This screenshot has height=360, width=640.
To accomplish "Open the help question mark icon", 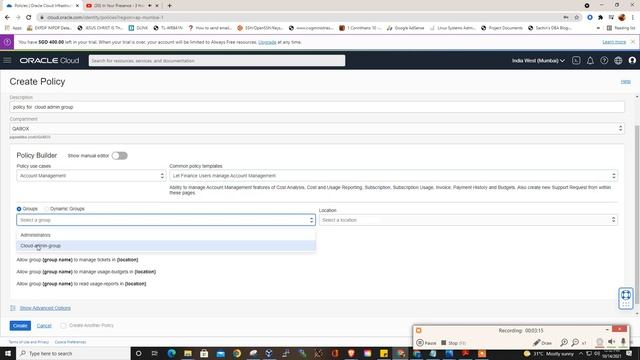I will tap(604, 60).
